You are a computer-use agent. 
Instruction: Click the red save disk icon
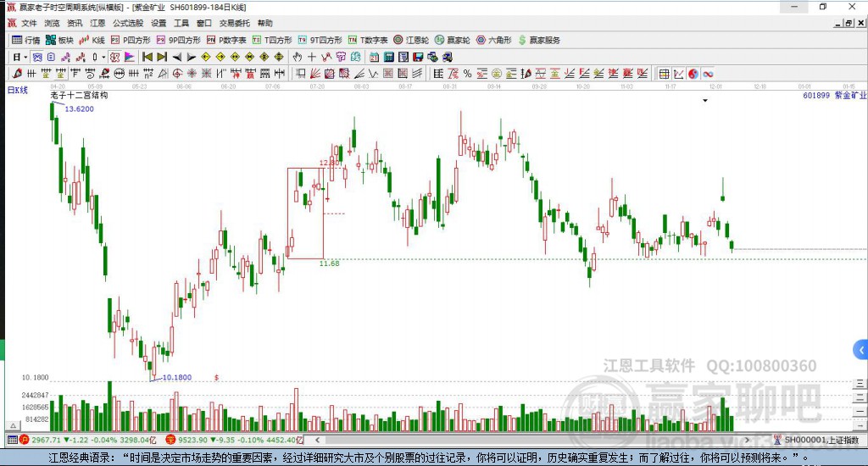(418, 57)
